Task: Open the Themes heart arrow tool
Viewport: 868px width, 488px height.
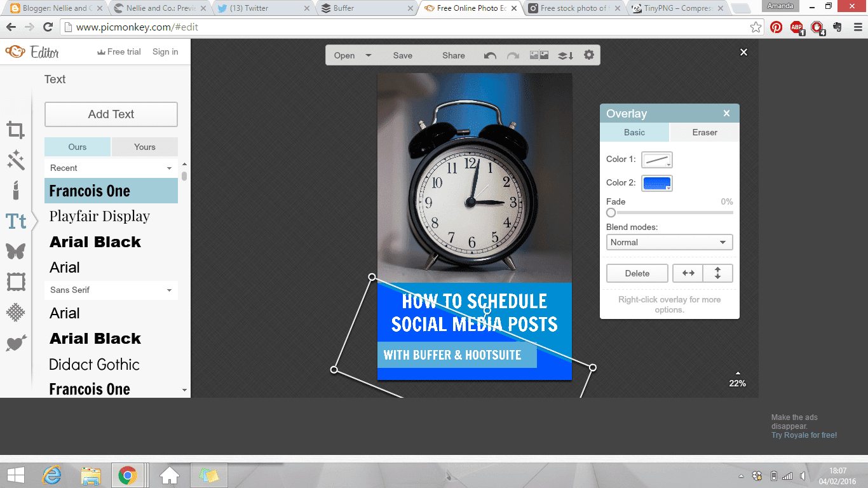Action: (15, 343)
